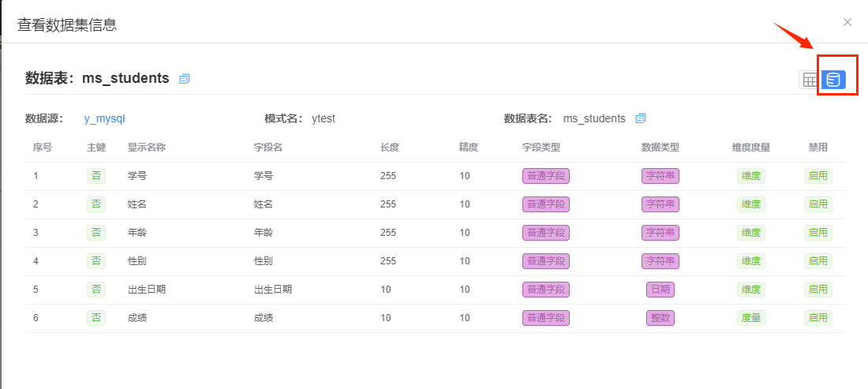
Task: Copy the data table name ms_students
Action: coord(641,118)
